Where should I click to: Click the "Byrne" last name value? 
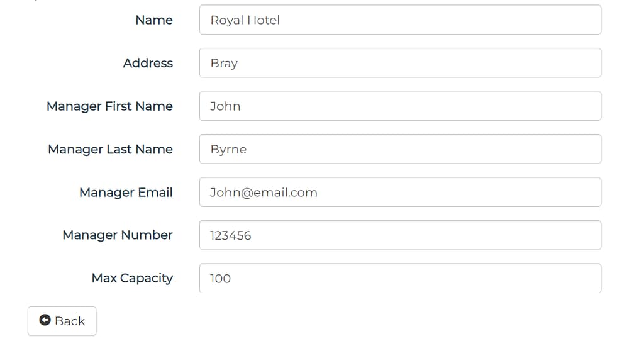click(x=228, y=150)
